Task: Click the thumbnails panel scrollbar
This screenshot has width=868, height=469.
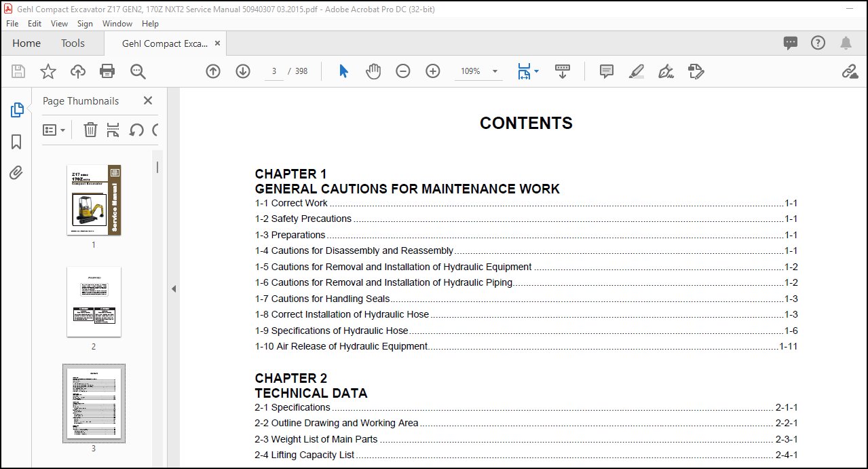Action: tap(157, 167)
